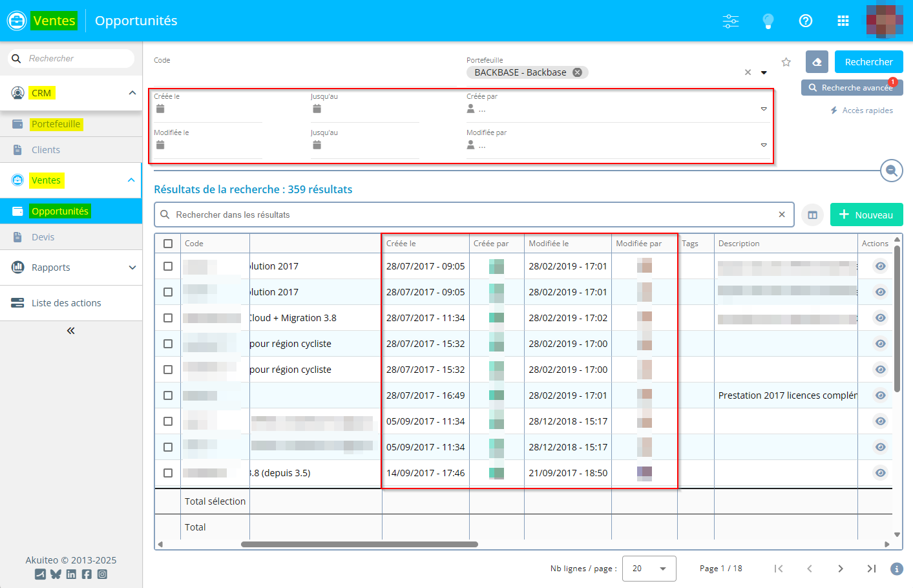Screen dimensions: 913x588
Task: Open Devis in the sidebar
Action: coord(43,237)
